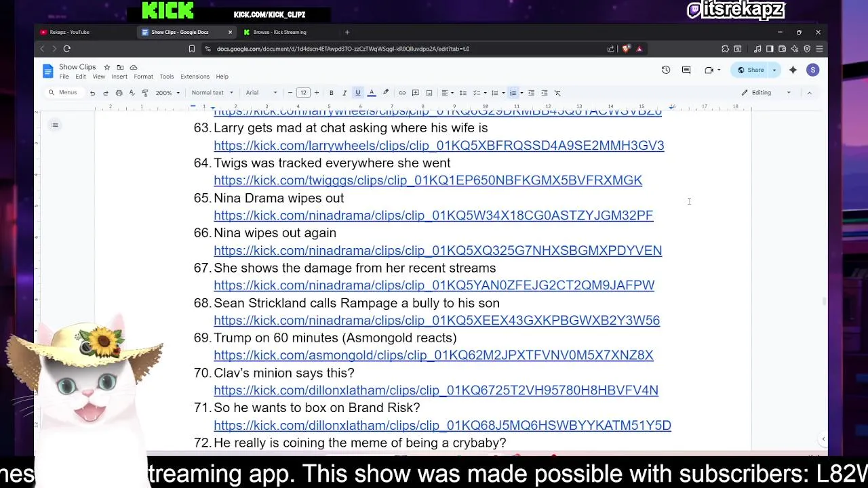This screenshot has width=868, height=488.
Task: Increase the paragraph indent
Action: (x=544, y=93)
